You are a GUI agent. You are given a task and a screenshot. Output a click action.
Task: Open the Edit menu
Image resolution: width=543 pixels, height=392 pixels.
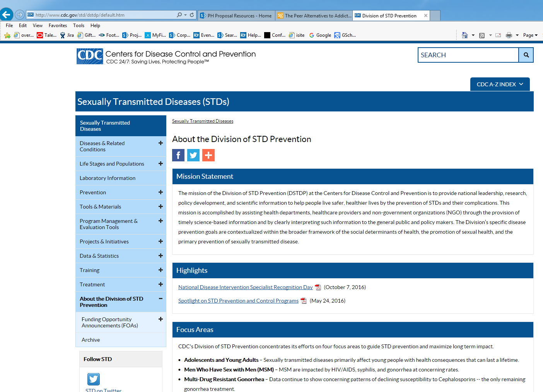[x=23, y=26]
